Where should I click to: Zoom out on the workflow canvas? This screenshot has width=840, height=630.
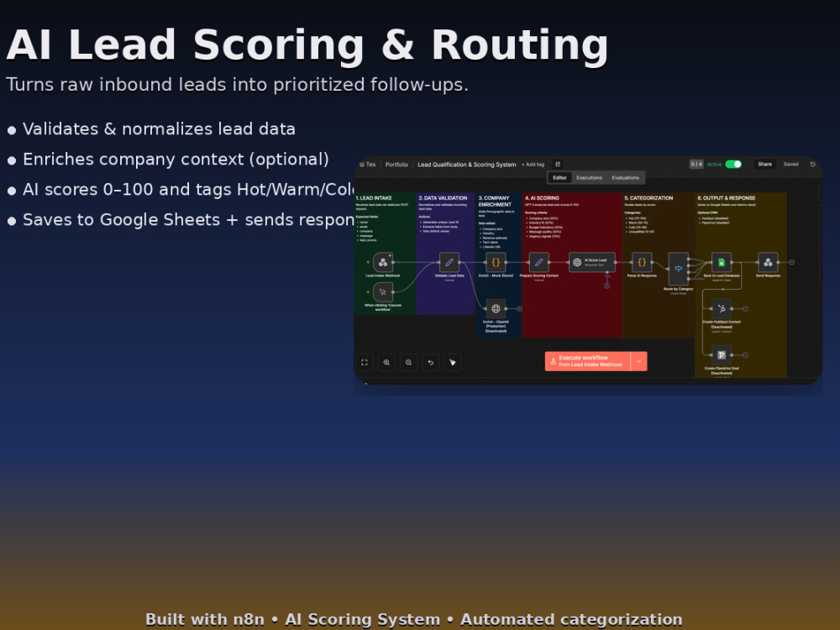pos(408,363)
